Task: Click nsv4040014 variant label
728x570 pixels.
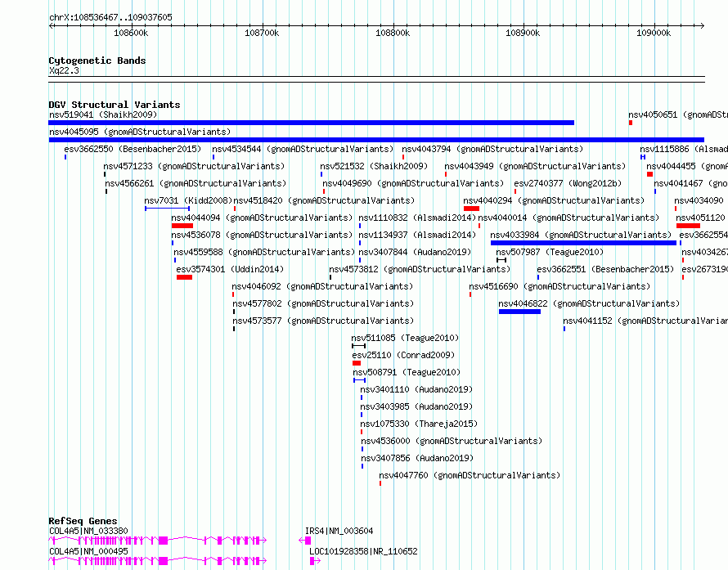Action: click(568, 218)
